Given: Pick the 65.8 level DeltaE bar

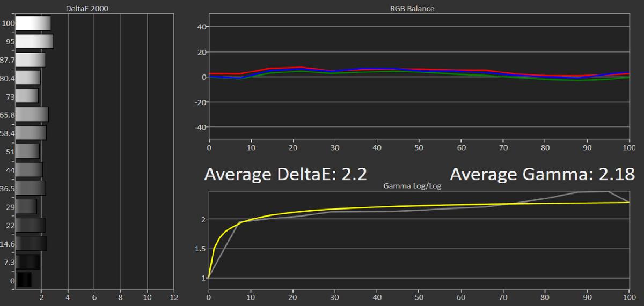Looking at the screenshot, I should pos(32,114).
